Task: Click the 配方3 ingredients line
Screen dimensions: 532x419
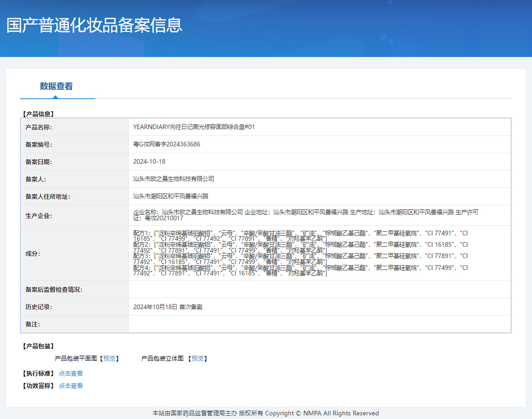Action: click(301, 256)
